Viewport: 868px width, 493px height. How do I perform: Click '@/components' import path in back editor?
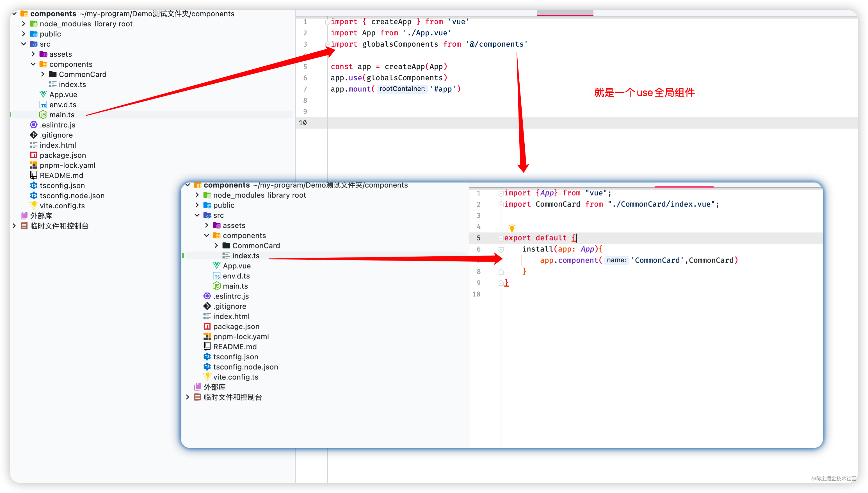point(497,44)
